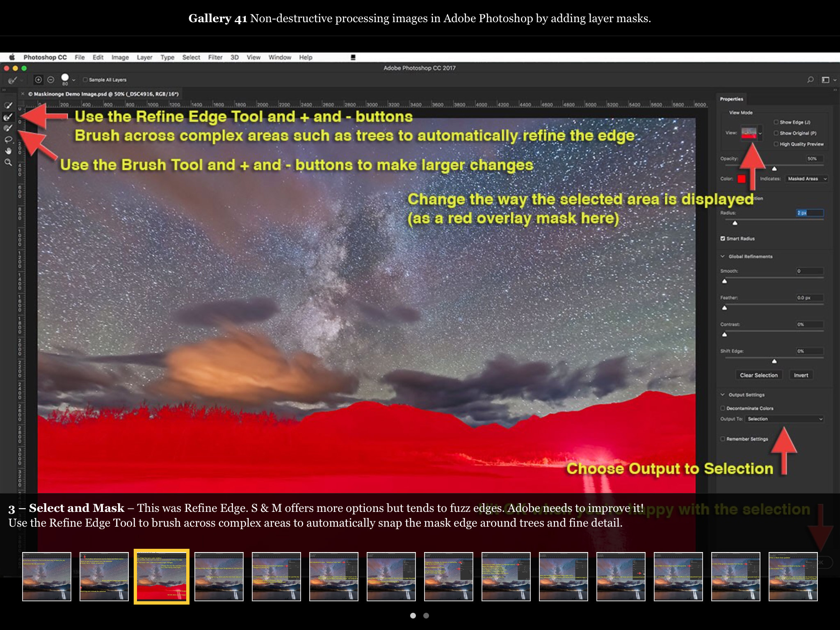Open the Filter menu
840x630 pixels.
click(x=215, y=57)
